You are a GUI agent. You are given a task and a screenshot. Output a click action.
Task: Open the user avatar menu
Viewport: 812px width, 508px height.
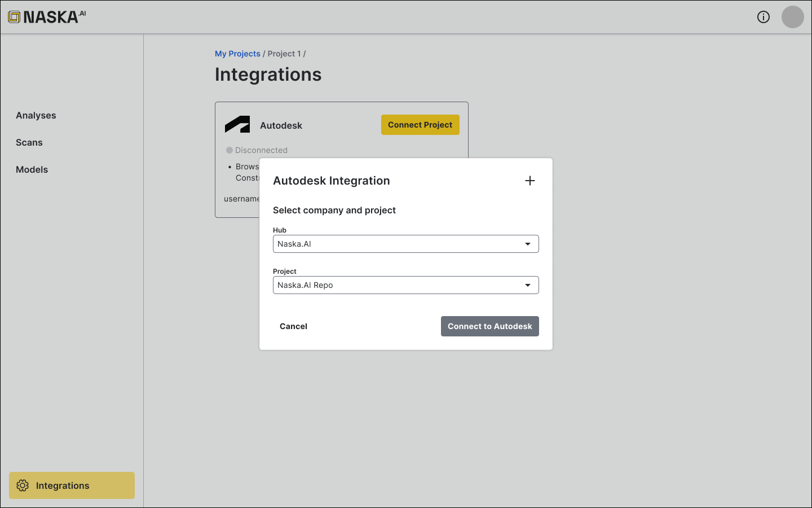793,17
